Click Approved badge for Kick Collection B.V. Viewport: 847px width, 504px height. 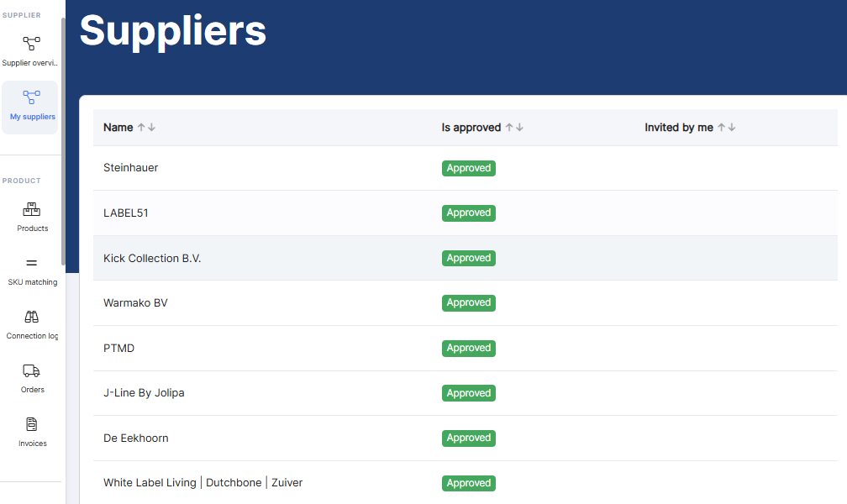[468, 258]
